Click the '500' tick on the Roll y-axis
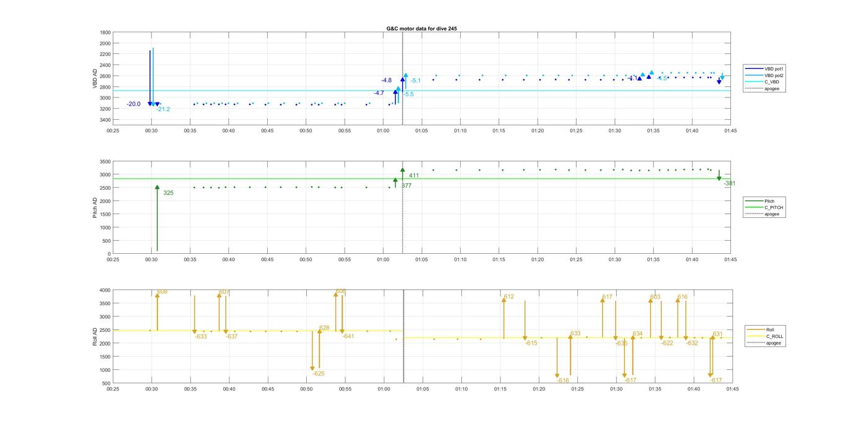Screen dimensions: 868x430 pyautogui.click(x=107, y=383)
